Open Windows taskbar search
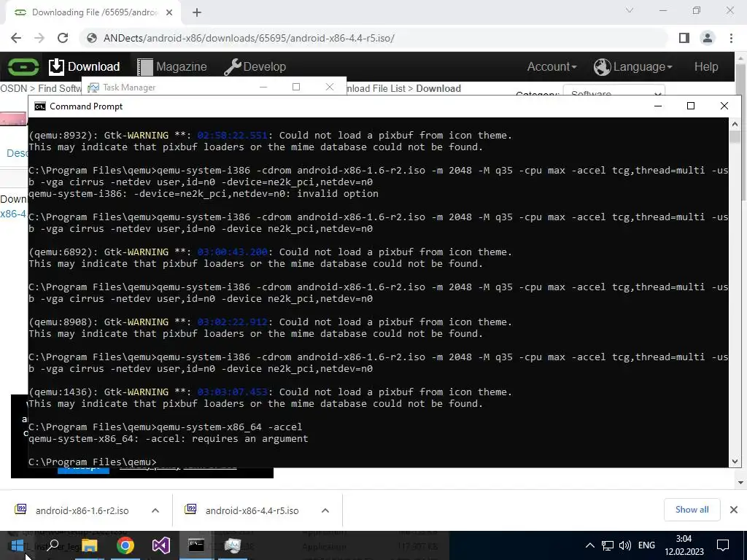This screenshot has height=560, width=747. pos(53,545)
